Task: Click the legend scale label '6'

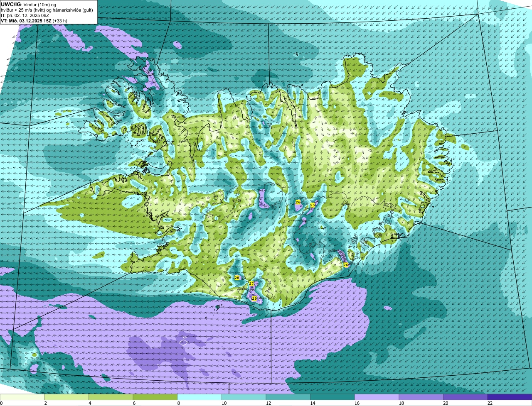Action: tap(134, 403)
